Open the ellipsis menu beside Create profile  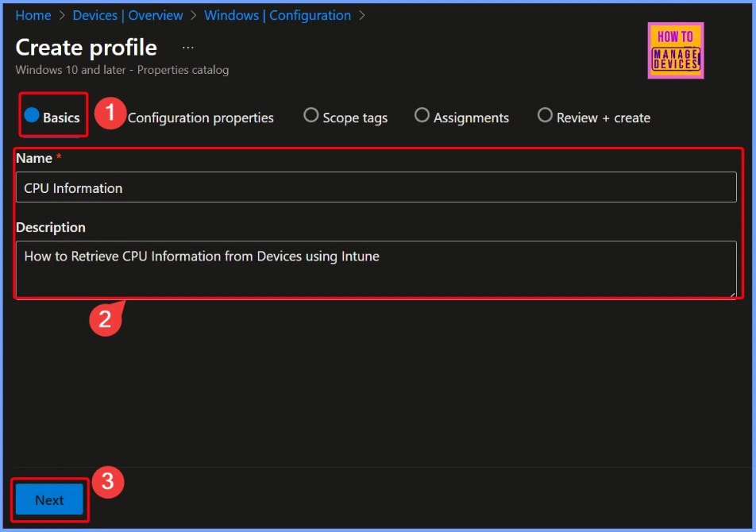pyautogui.click(x=188, y=47)
